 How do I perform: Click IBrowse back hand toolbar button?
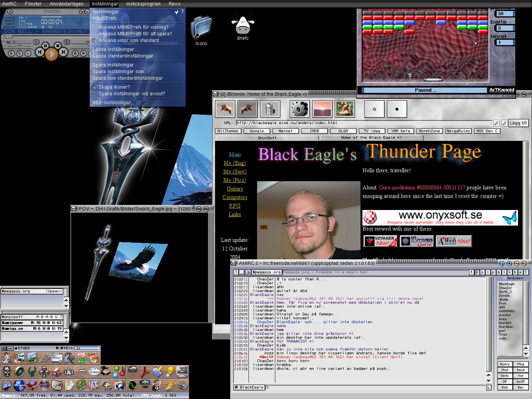(x=225, y=109)
